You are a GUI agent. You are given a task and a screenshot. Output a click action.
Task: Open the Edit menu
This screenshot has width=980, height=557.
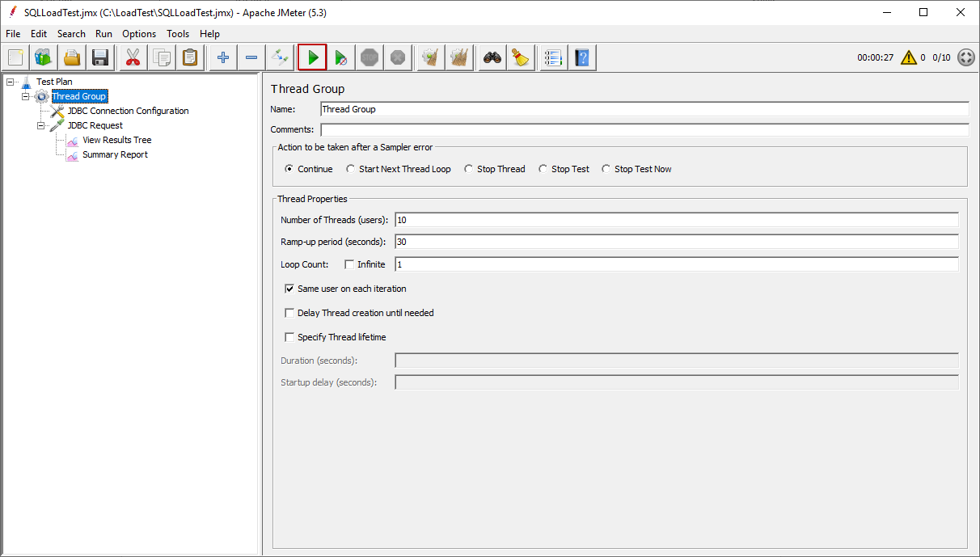tap(39, 34)
